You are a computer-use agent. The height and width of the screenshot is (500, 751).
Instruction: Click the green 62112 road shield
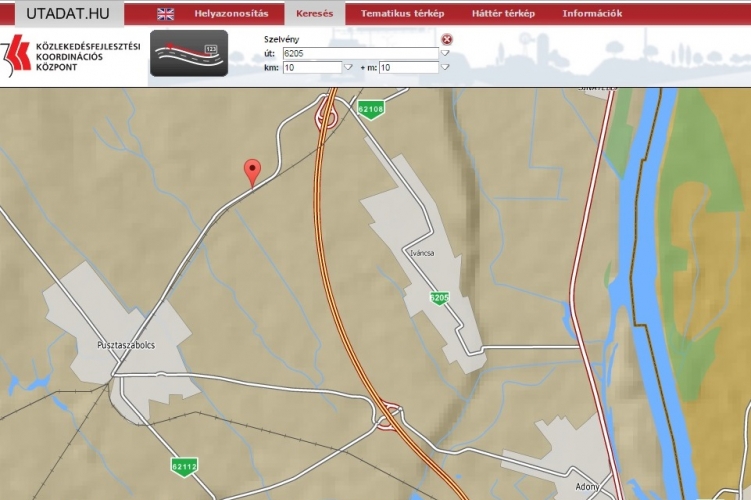(x=184, y=466)
